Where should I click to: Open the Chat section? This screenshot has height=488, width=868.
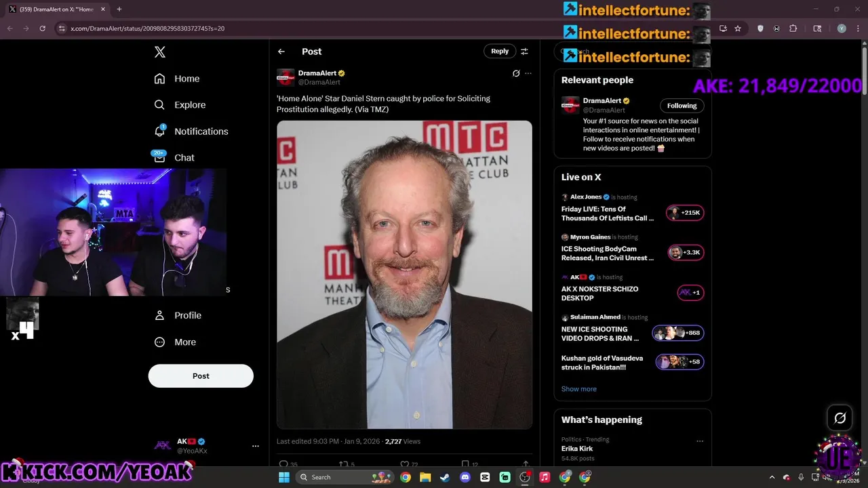click(174, 157)
